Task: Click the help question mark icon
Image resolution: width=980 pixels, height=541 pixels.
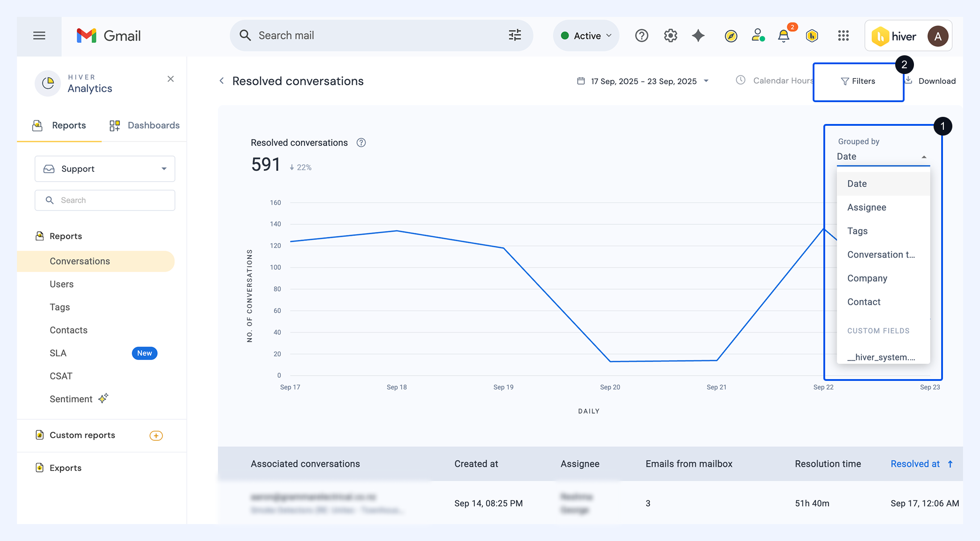Action: 641,36
